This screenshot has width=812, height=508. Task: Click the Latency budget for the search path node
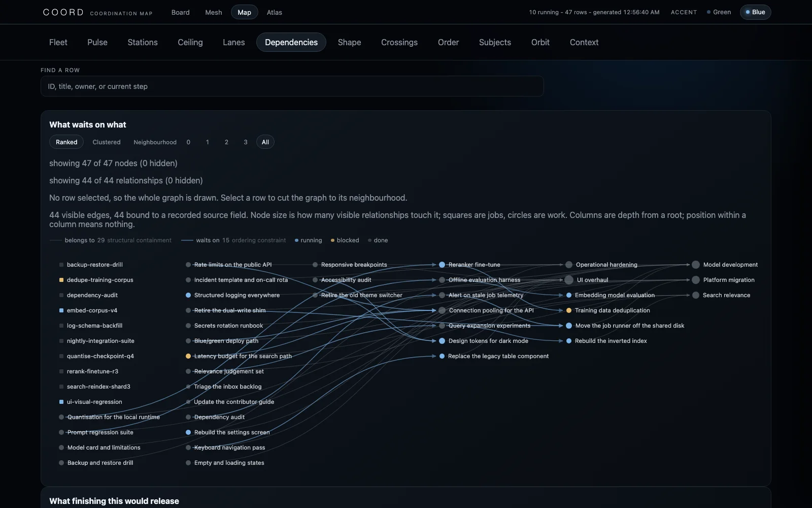188,356
